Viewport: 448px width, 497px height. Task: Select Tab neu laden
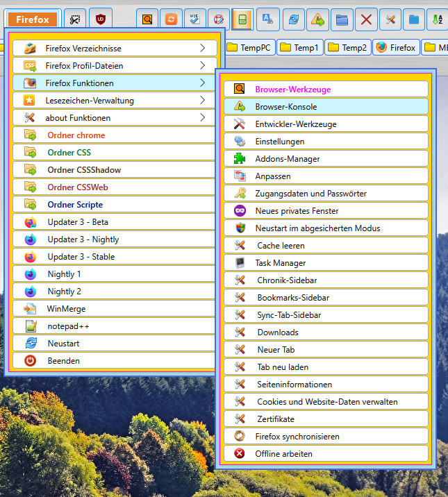tap(326, 367)
